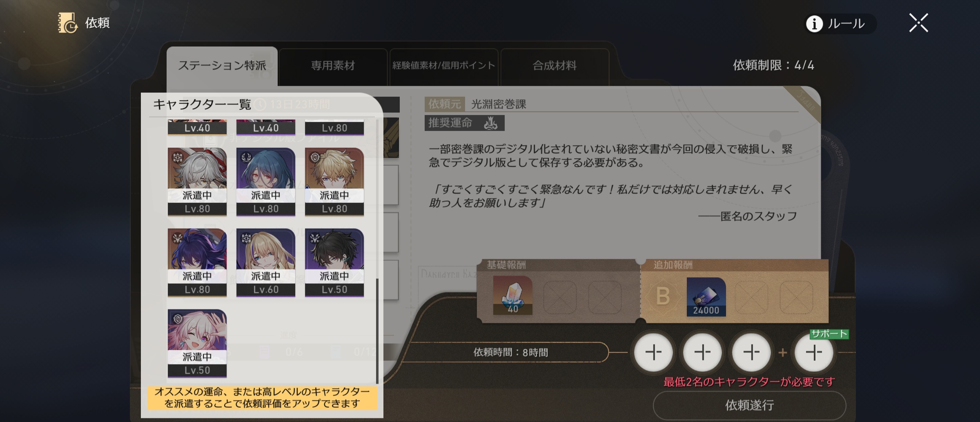Add a character in the third plus slot
980x422 pixels.
[751, 352]
